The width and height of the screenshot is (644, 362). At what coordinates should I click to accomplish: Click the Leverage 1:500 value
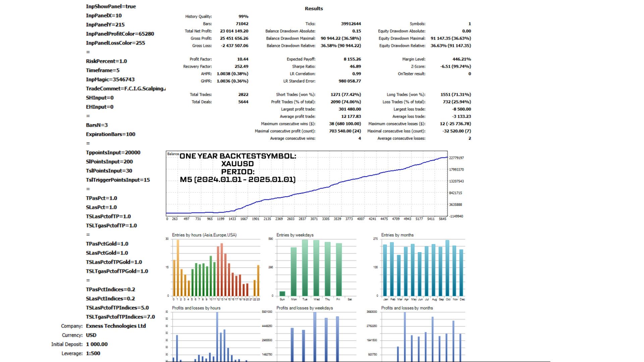[x=93, y=353]
